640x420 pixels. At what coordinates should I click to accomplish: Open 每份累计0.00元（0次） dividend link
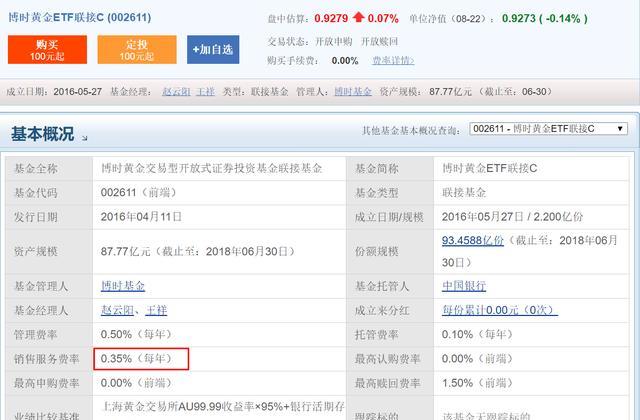(x=500, y=310)
